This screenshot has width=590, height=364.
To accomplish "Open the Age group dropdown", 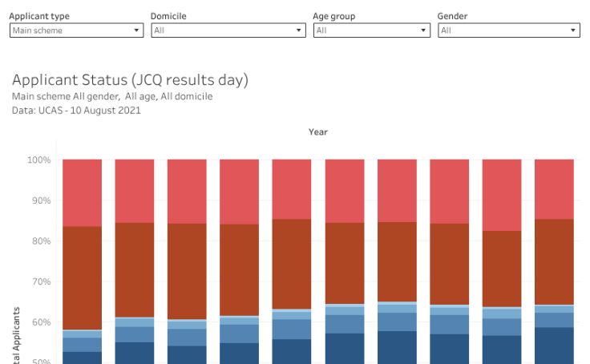I will (371, 30).
